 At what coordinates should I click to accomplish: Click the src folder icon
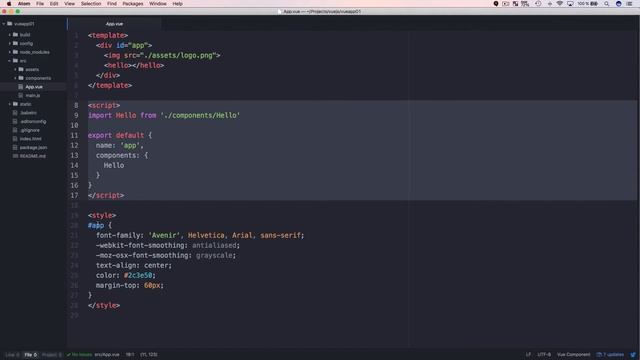tap(16, 61)
